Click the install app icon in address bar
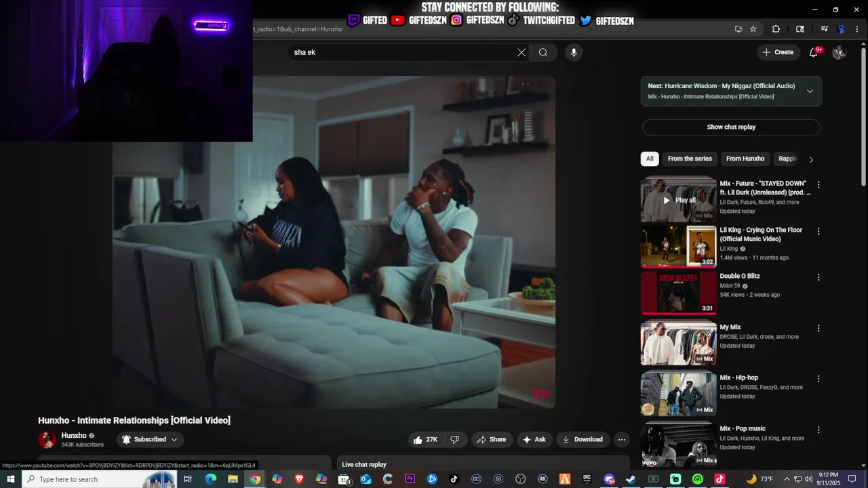The height and width of the screenshot is (488, 868). pos(738,29)
